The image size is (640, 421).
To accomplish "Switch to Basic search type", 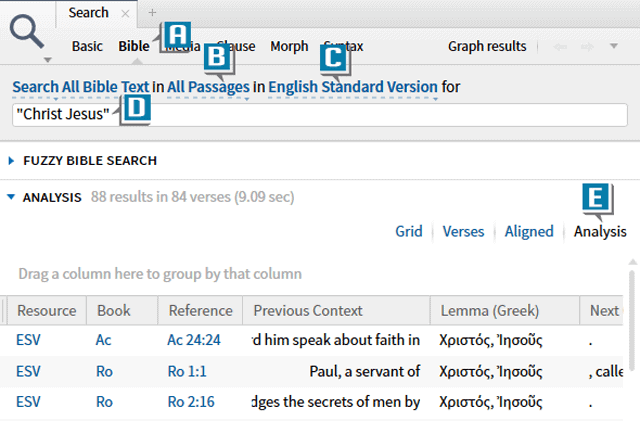I will point(87,46).
